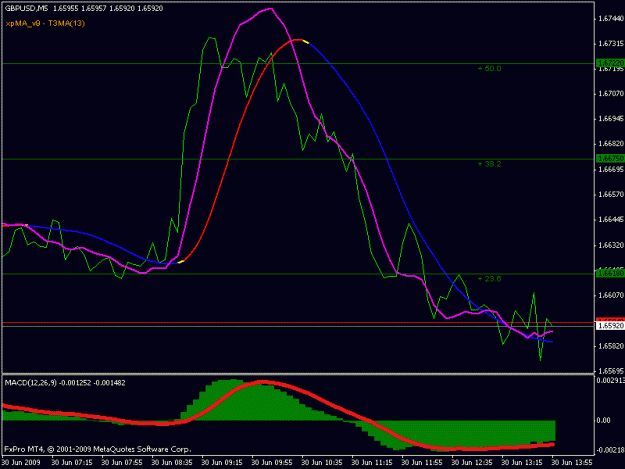625x469 pixels.
Task: Click the 1.67440 price scale value
Action: [611, 18]
